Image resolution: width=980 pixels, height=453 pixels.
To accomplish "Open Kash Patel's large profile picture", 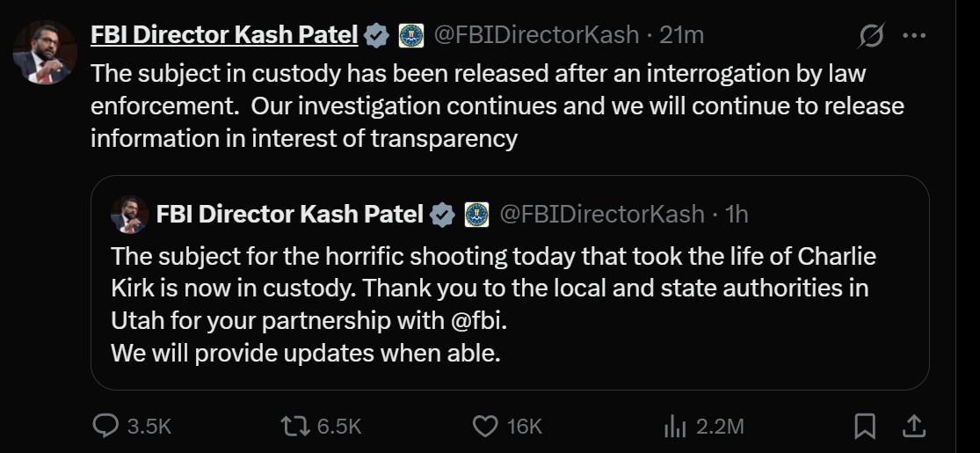I will pos(43,54).
